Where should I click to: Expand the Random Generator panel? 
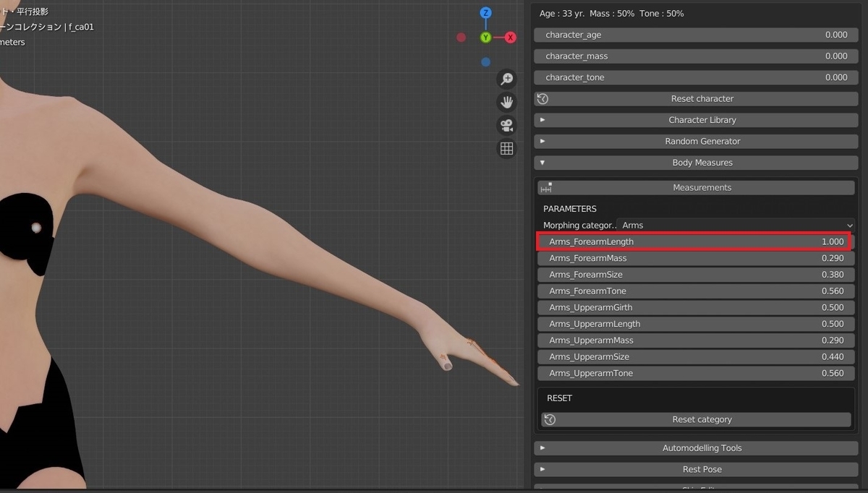pos(695,141)
